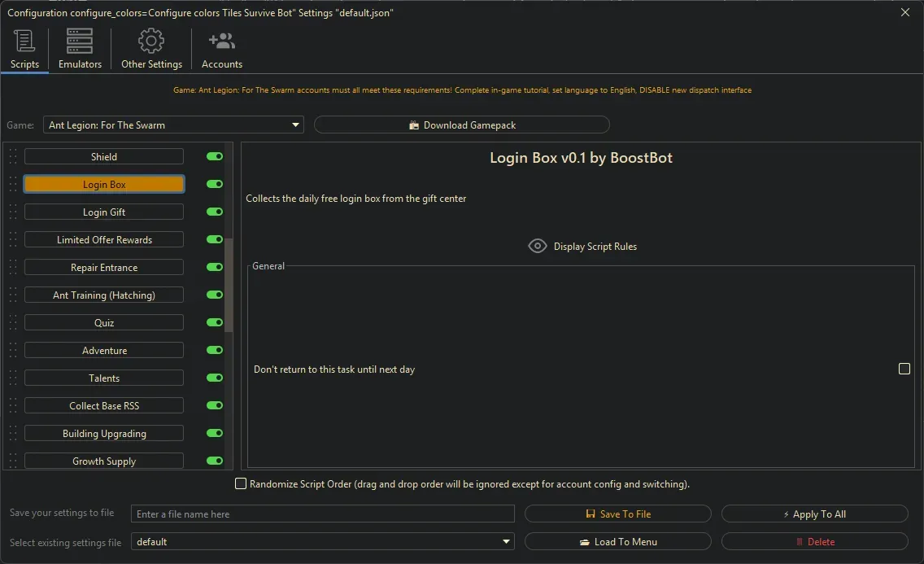
Task: Open the Growth Supply script
Action: (104, 461)
